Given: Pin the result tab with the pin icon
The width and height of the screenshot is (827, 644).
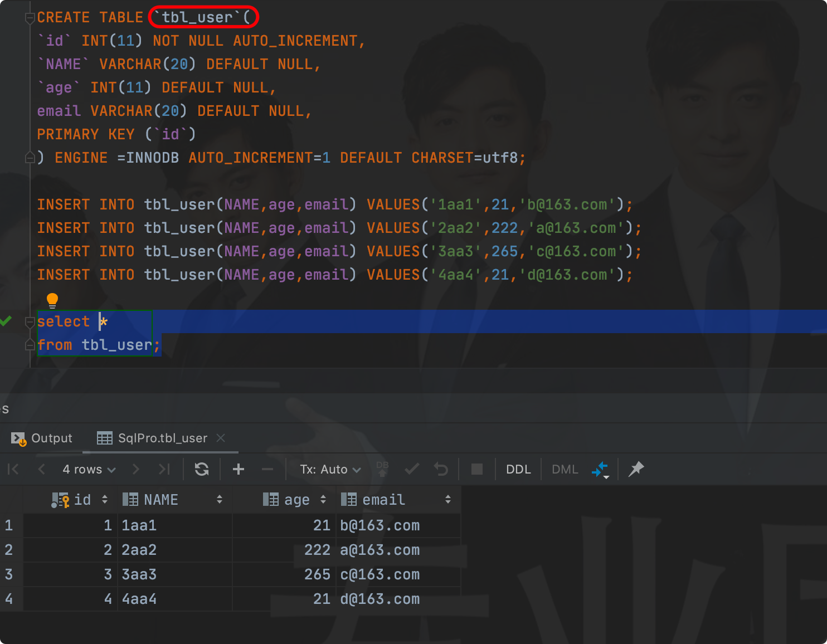Looking at the screenshot, I should coord(635,469).
